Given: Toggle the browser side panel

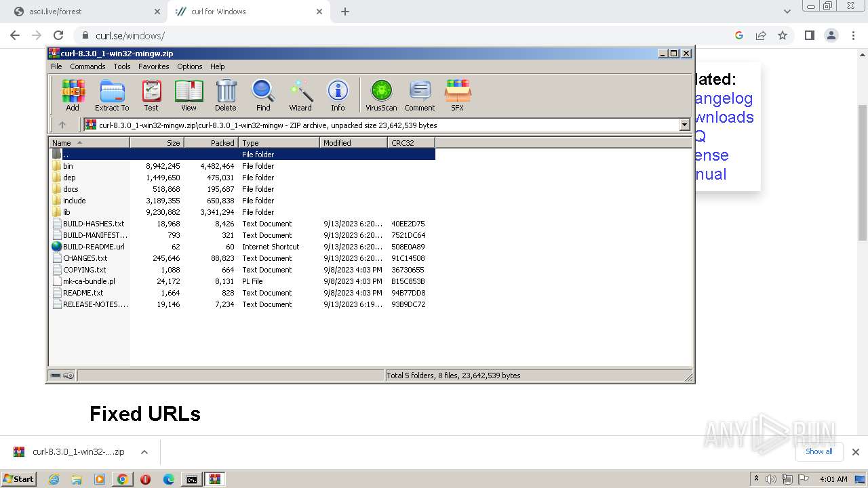Looking at the screenshot, I should pyautogui.click(x=809, y=35).
